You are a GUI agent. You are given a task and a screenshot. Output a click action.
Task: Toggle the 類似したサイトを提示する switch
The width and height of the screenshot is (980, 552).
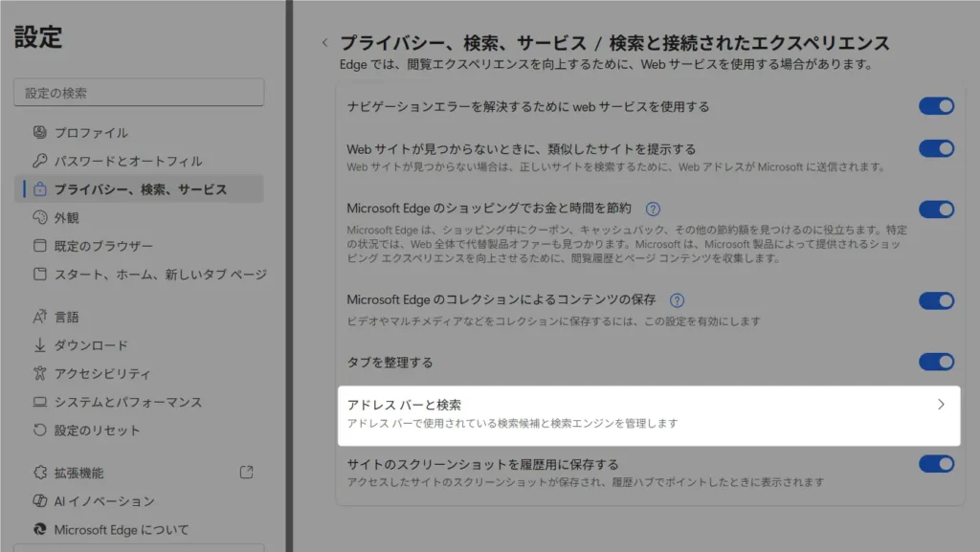[x=936, y=148]
